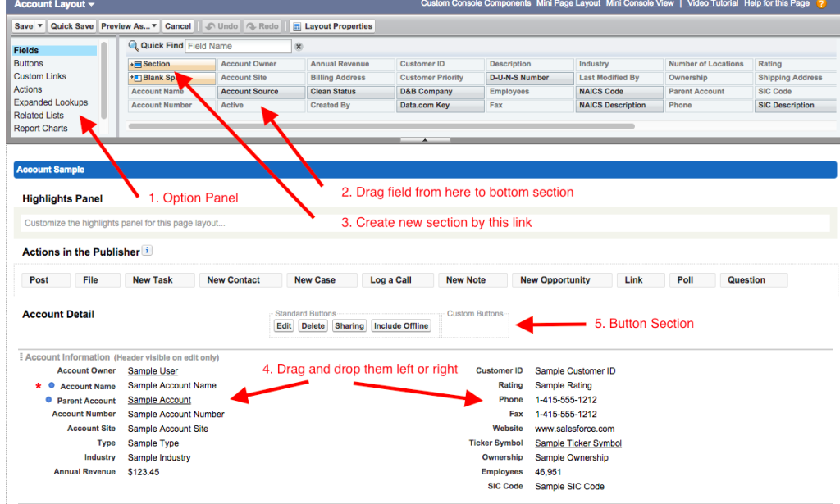840x504 pixels.
Task: Open Custom Console Components link
Action: 476,3
